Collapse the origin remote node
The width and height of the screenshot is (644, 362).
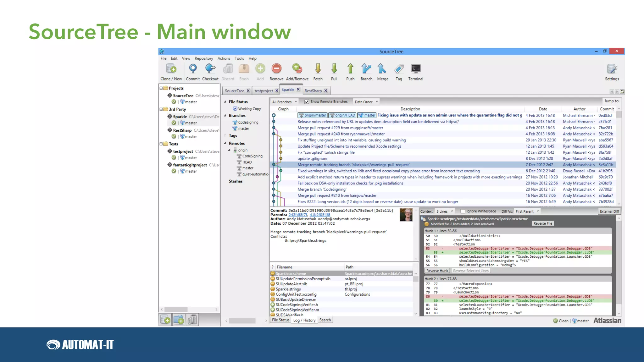coord(230,150)
